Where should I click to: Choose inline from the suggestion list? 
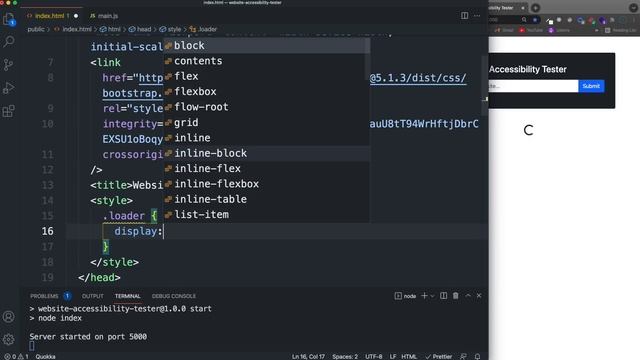click(x=266, y=138)
